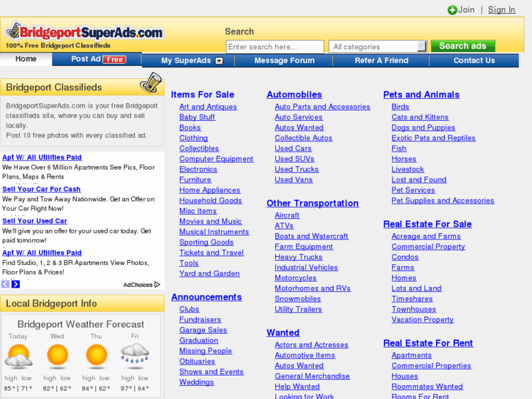Click the red Free badge on Post Ad
Image resolution: width=532 pixels, height=399 pixels.
[x=115, y=59]
